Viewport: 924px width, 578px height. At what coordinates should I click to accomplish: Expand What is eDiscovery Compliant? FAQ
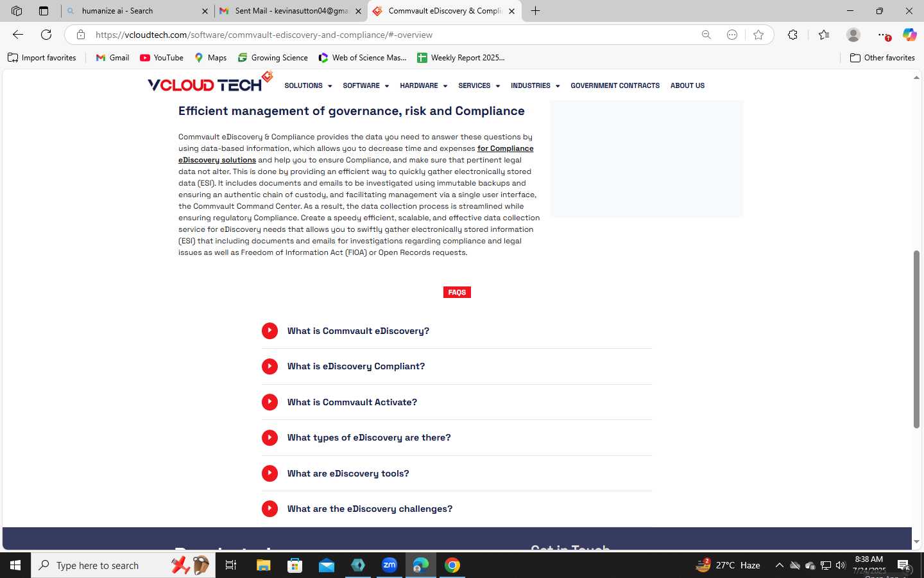(456, 366)
